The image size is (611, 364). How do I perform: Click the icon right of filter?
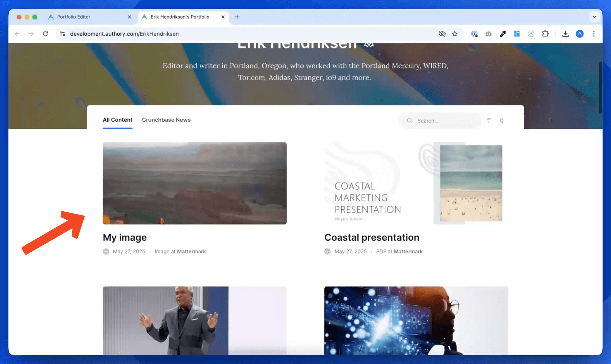502,120
